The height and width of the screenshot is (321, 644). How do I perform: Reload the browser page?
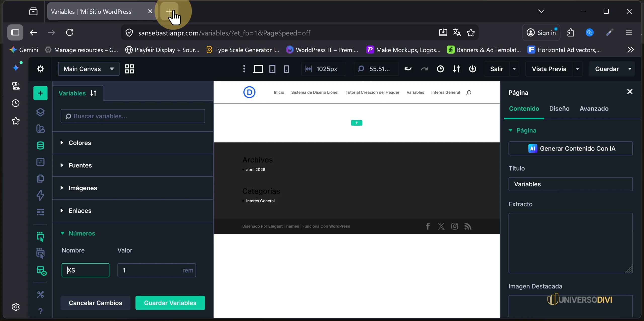[70, 32]
